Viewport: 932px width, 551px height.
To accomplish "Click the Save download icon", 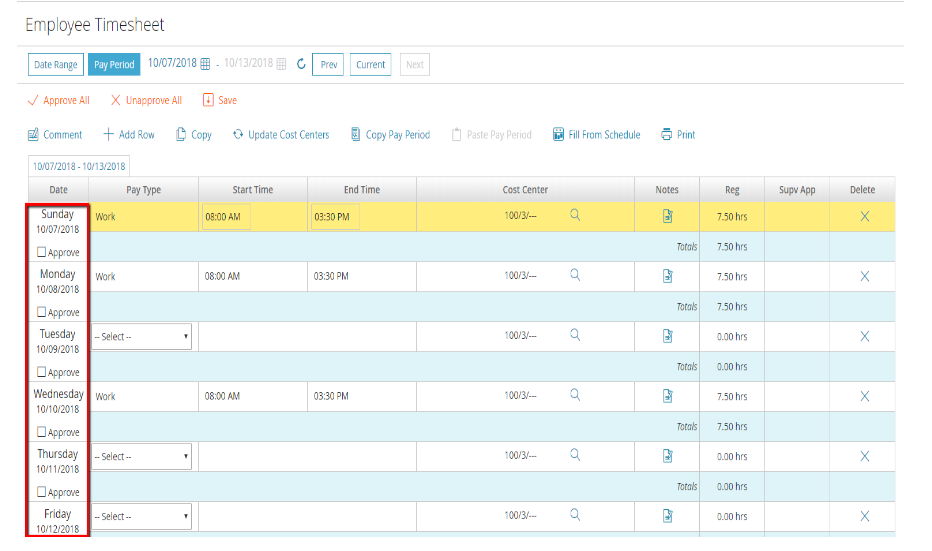I will click(208, 100).
